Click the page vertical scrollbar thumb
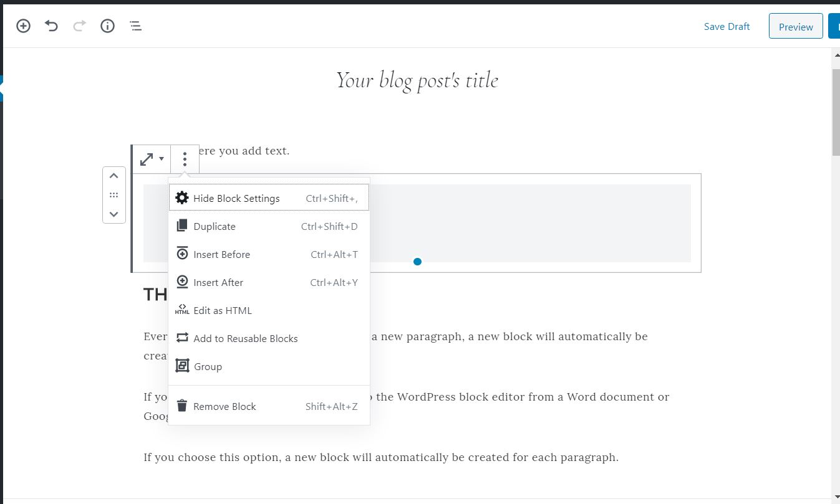Viewport: 840px width, 504px height. pyautogui.click(x=836, y=112)
